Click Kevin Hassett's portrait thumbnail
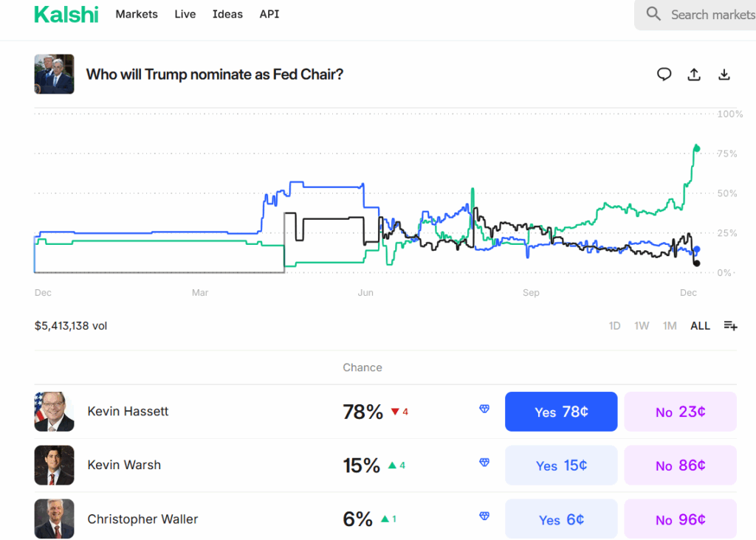 coord(54,412)
